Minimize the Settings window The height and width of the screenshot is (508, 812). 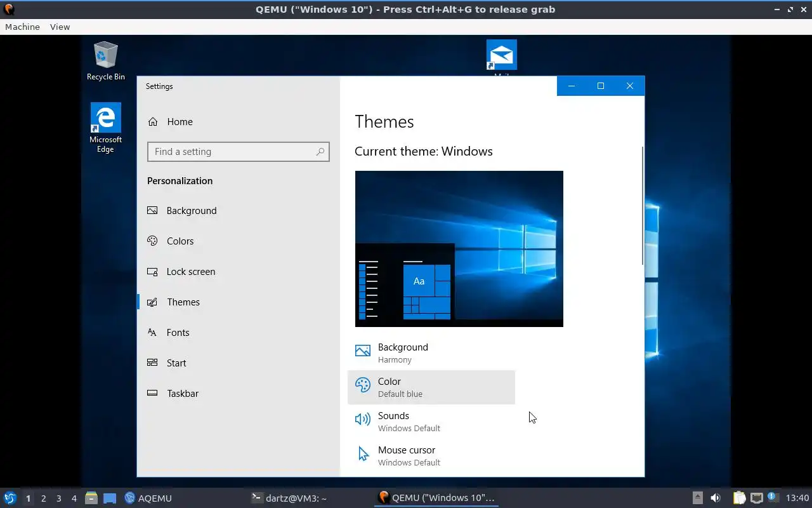pos(572,86)
